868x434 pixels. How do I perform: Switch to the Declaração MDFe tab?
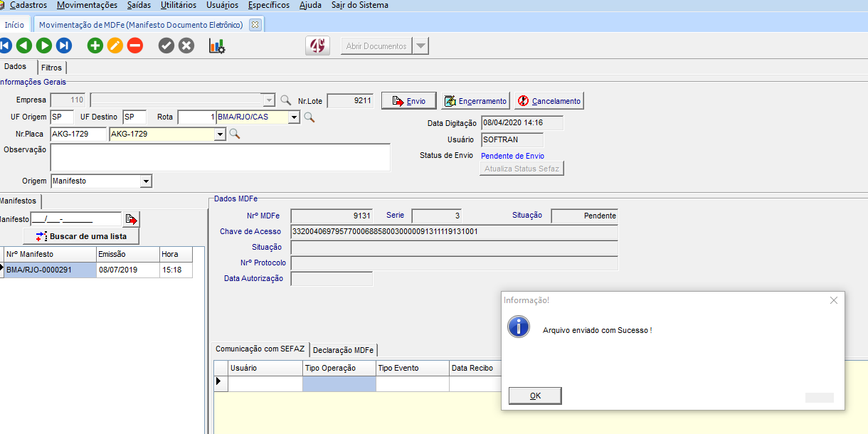point(344,350)
